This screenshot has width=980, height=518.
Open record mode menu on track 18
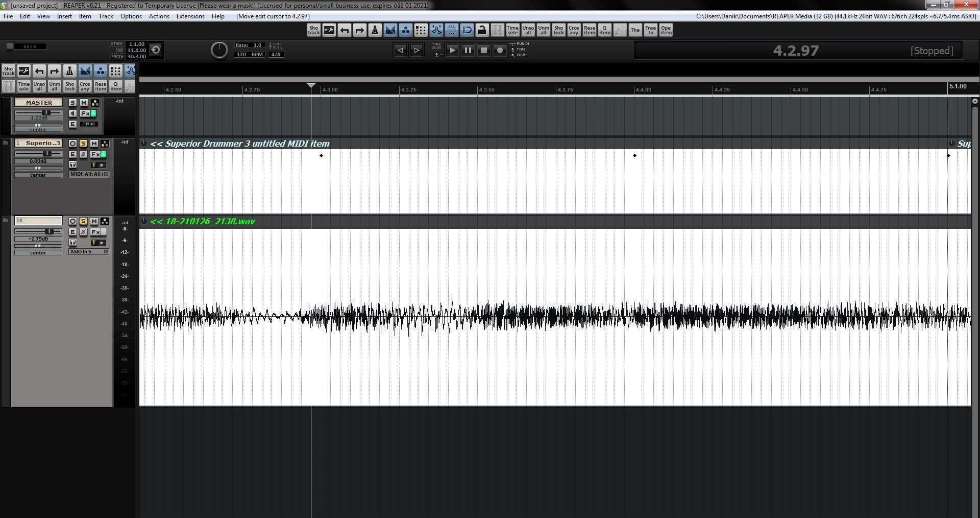pyautogui.click(x=99, y=243)
